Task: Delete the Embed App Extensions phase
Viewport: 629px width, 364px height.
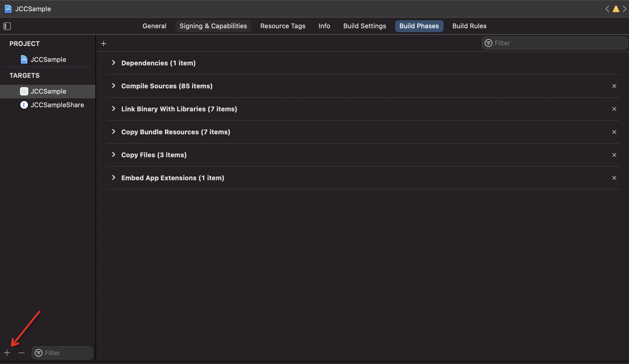Action: [614, 178]
